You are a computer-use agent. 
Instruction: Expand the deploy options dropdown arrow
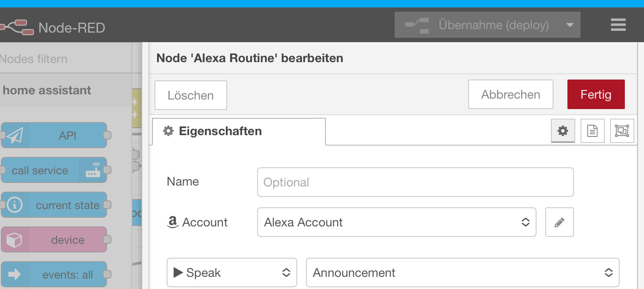point(570,25)
